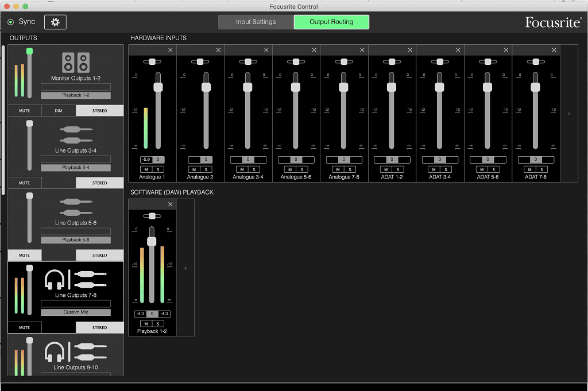Mute the Analogue 1 channel

pyautogui.click(x=146, y=169)
